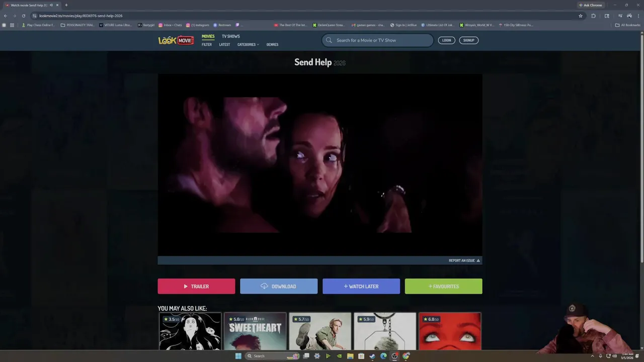644x362 pixels.
Task: Open the Movies section
Action: (x=208, y=36)
